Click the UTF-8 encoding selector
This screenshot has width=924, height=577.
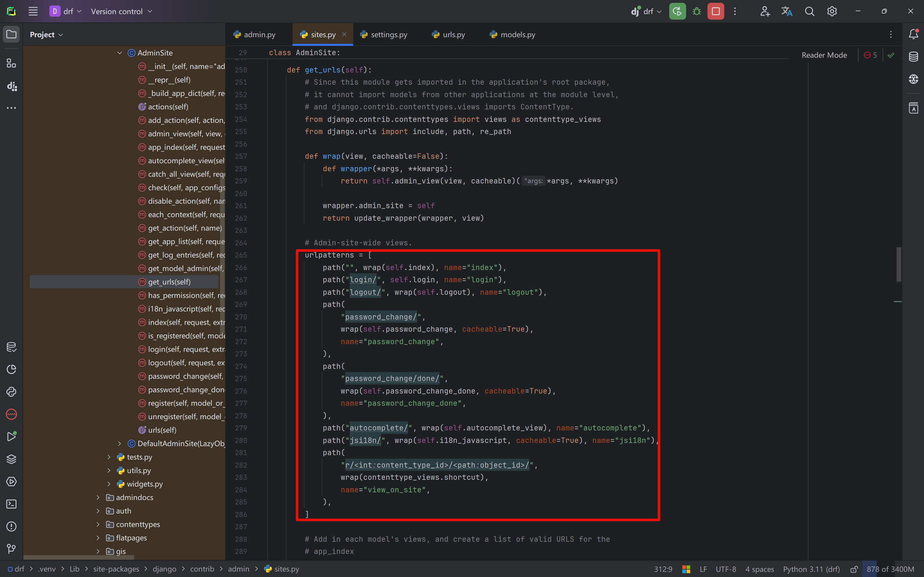pos(725,569)
